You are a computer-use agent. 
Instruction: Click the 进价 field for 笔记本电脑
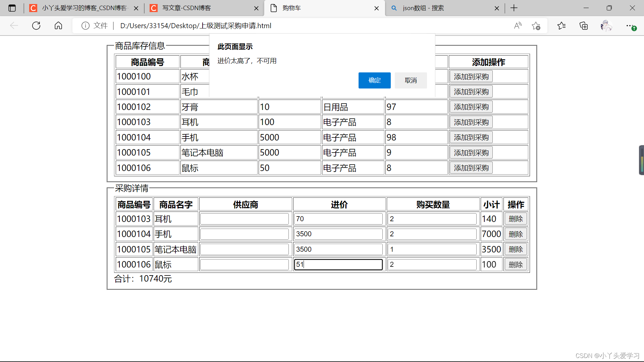pos(338,249)
